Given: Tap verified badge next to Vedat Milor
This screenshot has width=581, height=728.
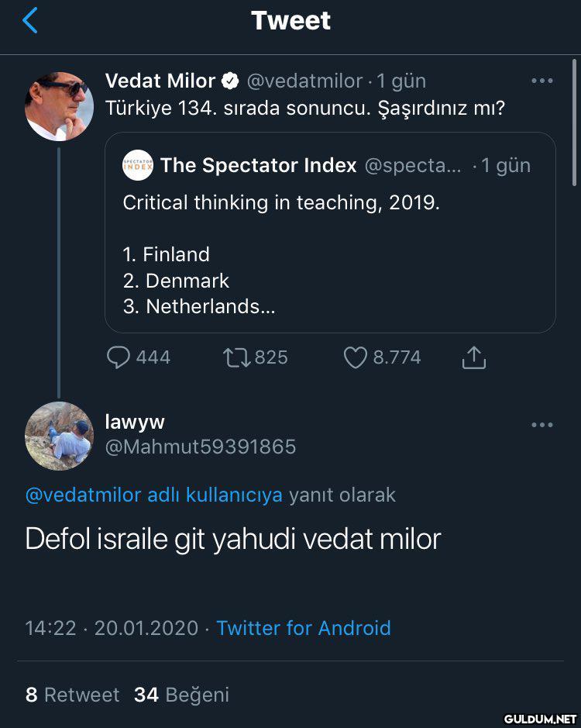Looking at the screenshot, I should tap(231, 81).
